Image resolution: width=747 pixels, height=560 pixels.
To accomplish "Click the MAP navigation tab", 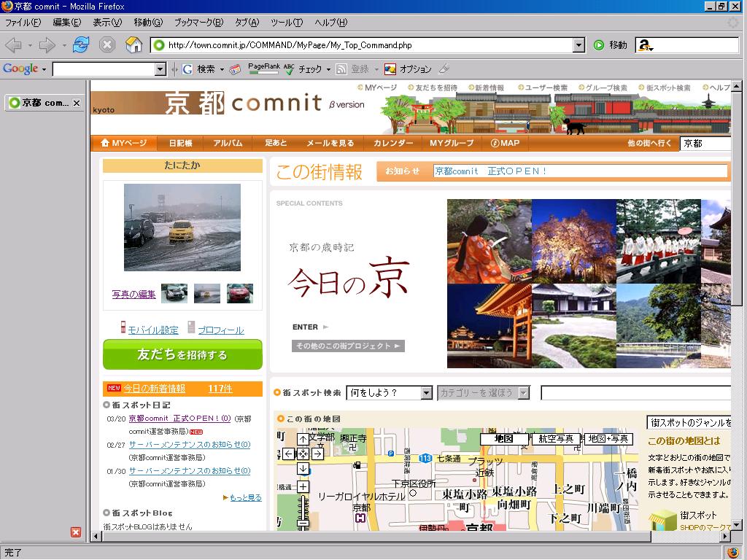I will point(506,143).
